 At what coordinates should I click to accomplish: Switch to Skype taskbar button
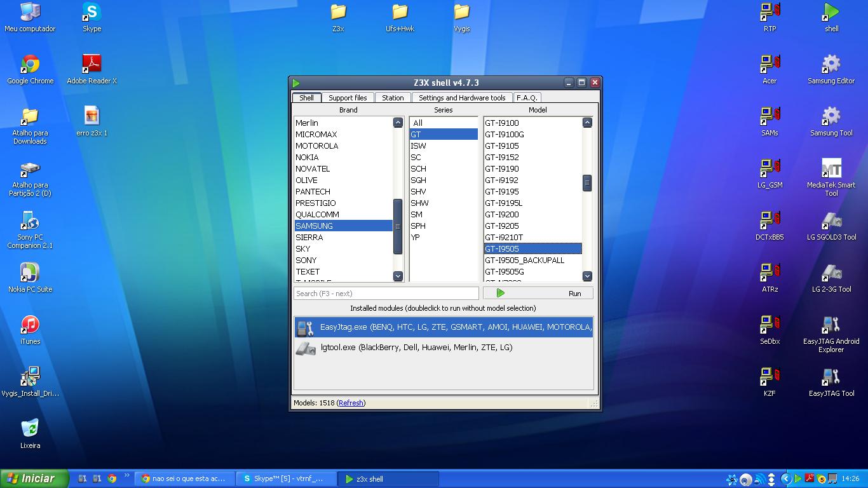286,479
